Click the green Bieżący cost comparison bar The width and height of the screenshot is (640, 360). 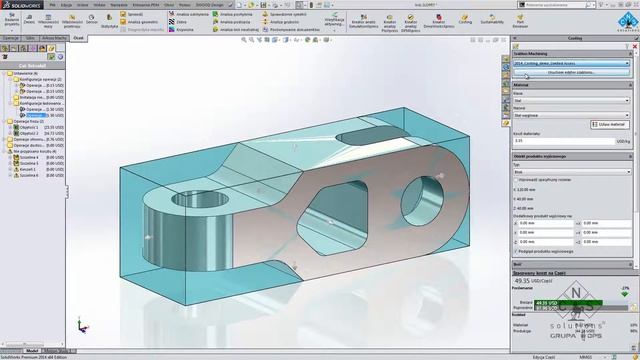point(569,303)
